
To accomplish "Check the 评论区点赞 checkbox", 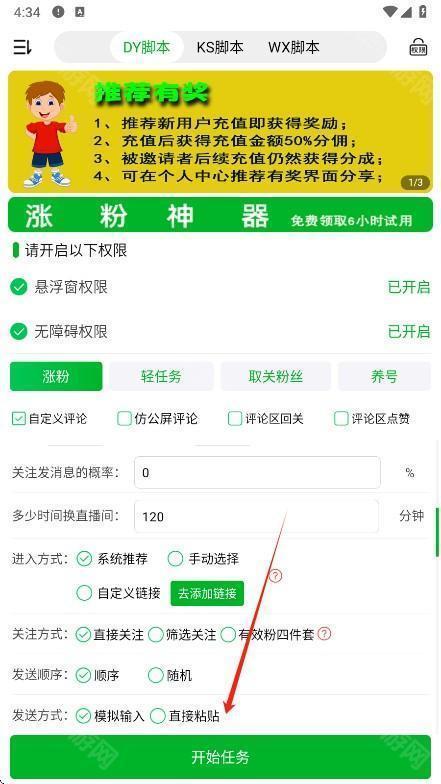I will point(341,418).
